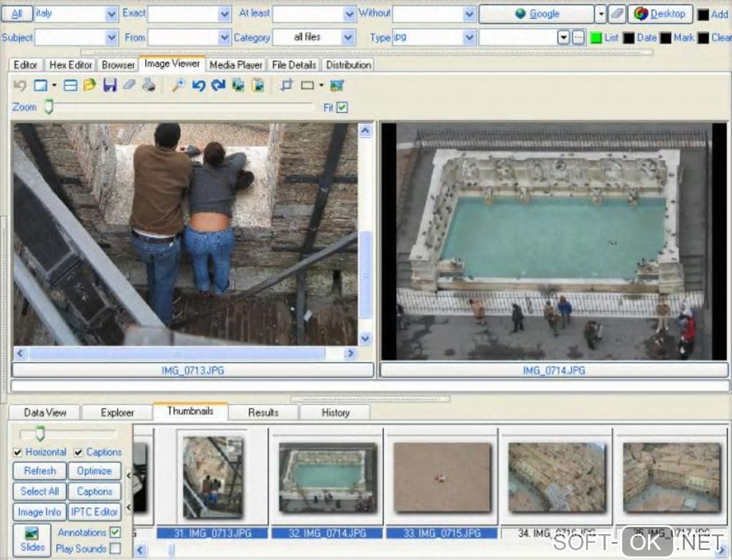Toggle the Fit checkbox
732x560 pixels.
point(342,107)
